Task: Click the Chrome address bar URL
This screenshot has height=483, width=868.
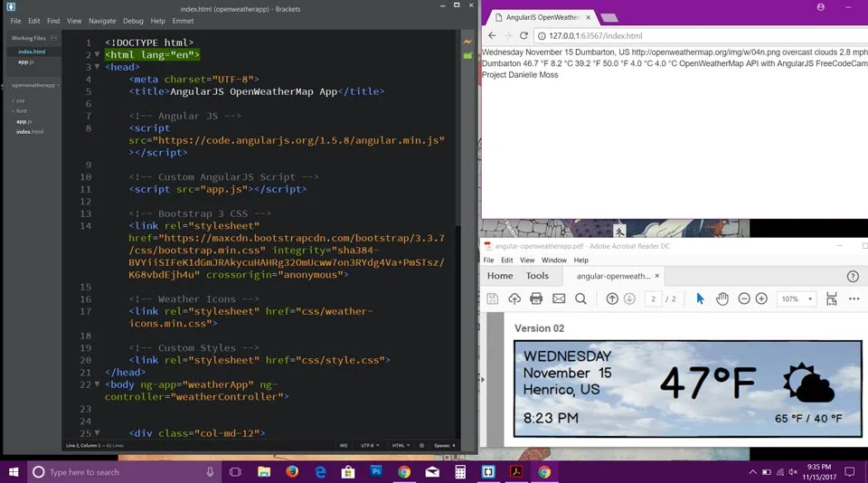Action: [x=595, y=36]
